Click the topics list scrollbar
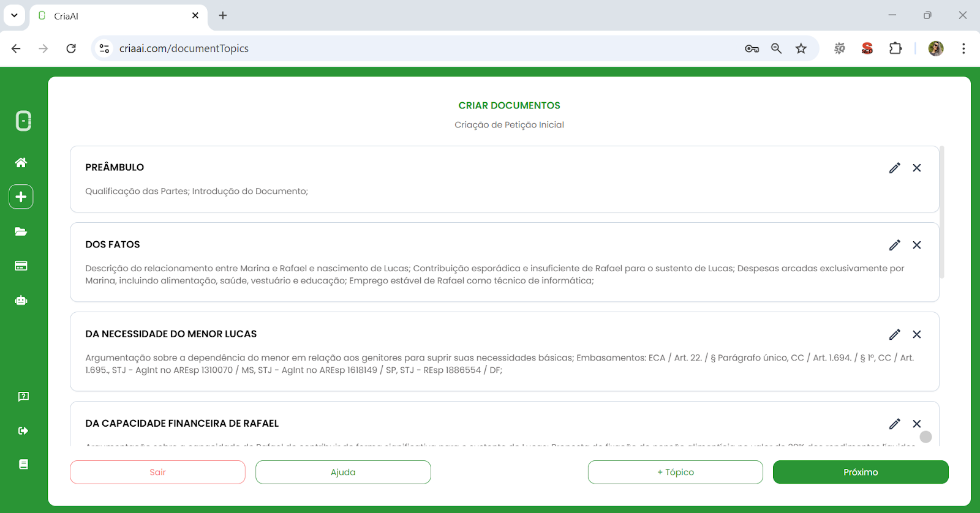 pyautogui.click(x=941, y=212)
